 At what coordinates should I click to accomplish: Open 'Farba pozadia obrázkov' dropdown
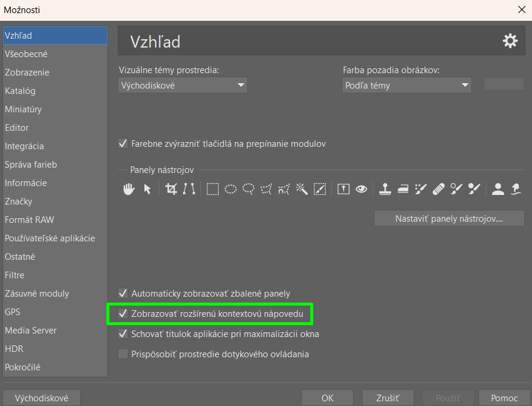(x=407, y=85)
